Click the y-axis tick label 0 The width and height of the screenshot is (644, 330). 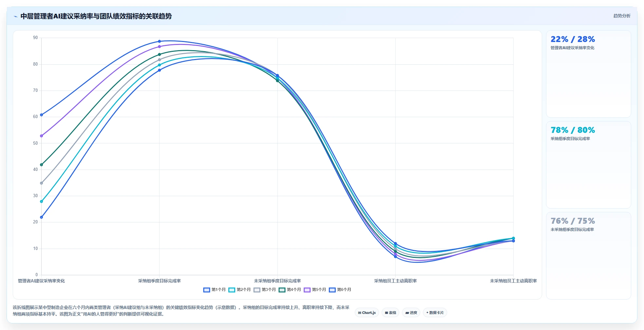point(37,275)
